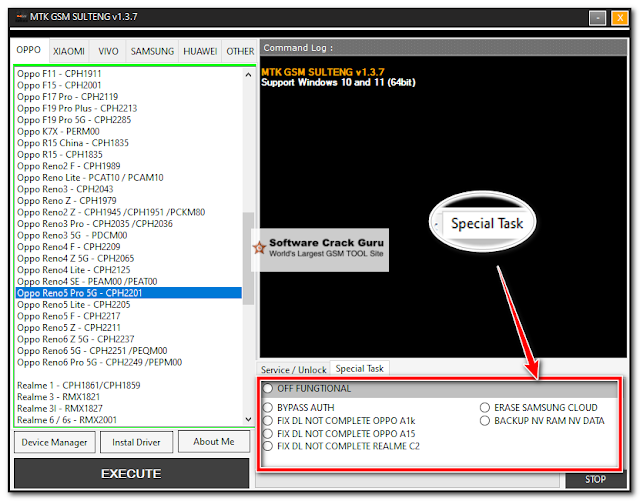The height and width of the screenshot is (501, 640).
Task: Open the About Me dialog
Action: 214,441
